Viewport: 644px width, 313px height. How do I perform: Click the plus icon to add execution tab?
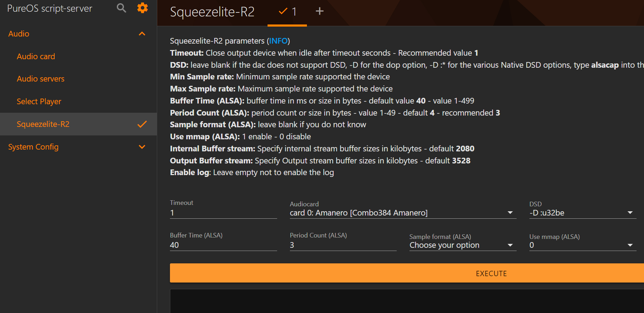(320, 11)
